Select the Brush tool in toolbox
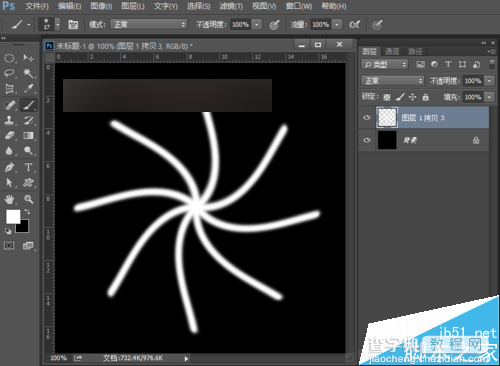Screen dimensions: 500x366 coord(29,105)
